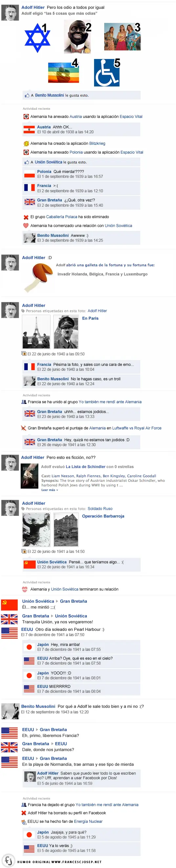Screen dimensions: 176x868
Task: Click the crossed swords icon beside Luftwaffe score
Action: (24, 428)
